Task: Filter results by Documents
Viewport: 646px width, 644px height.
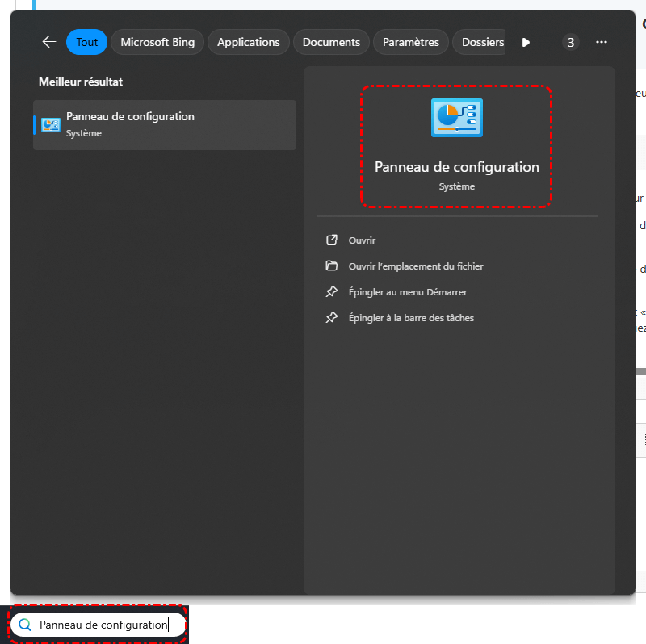Action: [x=331, y=42]
